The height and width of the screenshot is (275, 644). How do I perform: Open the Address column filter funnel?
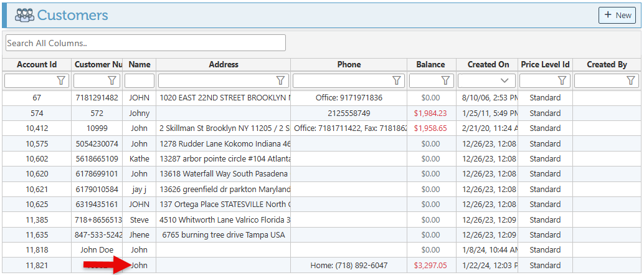pyautogui.click(x=280, y=80)
